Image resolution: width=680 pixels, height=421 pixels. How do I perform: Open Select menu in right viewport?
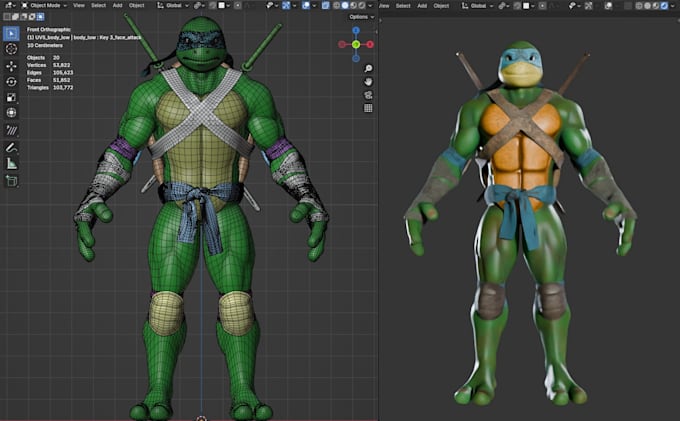[x=403, y=6]
